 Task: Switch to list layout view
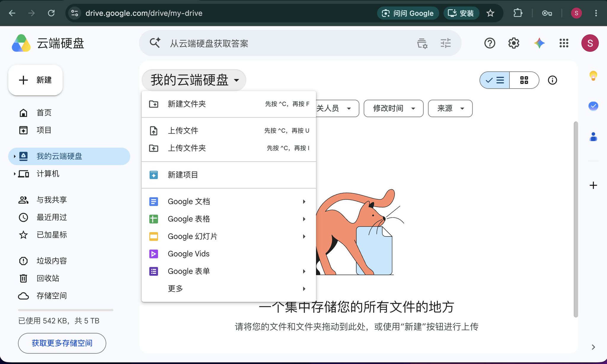[495, 80]
